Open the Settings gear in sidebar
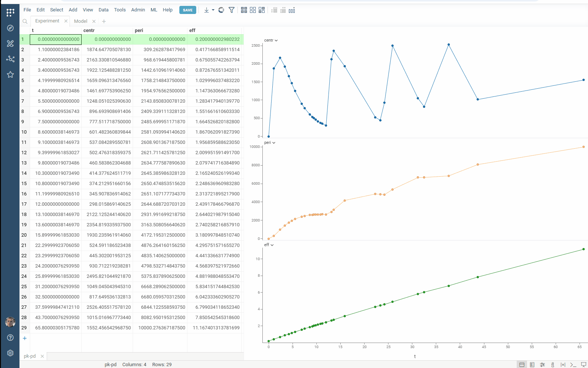 [x=10, y=353]
